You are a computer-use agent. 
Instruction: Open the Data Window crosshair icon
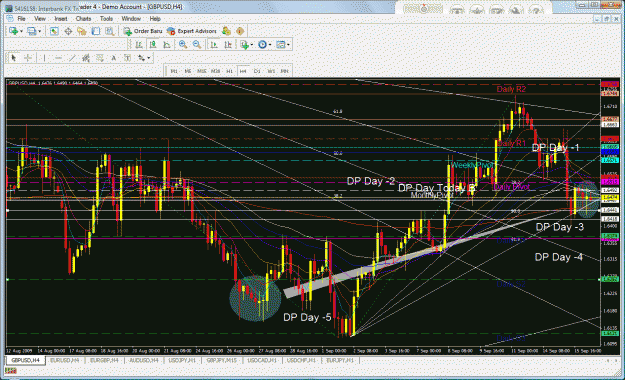pyautogui.click(x=68, y=31)
